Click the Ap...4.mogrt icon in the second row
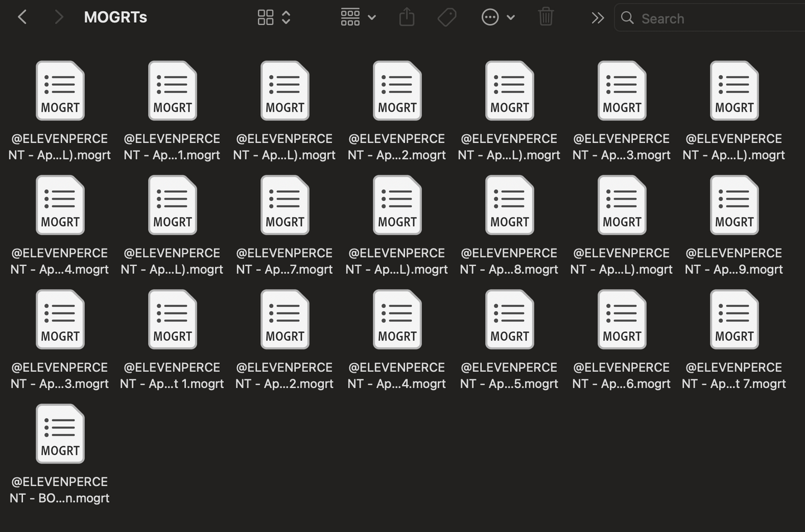Viewport: 805px width, 532px height. (60, 204)
